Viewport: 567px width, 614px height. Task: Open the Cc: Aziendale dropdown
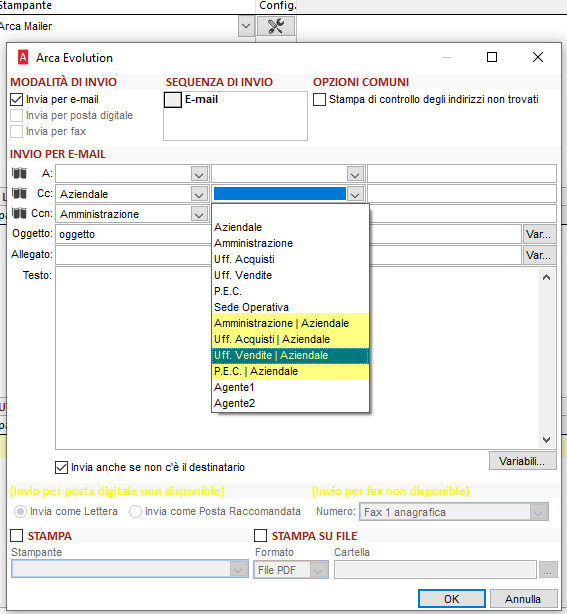pos(199,194)
